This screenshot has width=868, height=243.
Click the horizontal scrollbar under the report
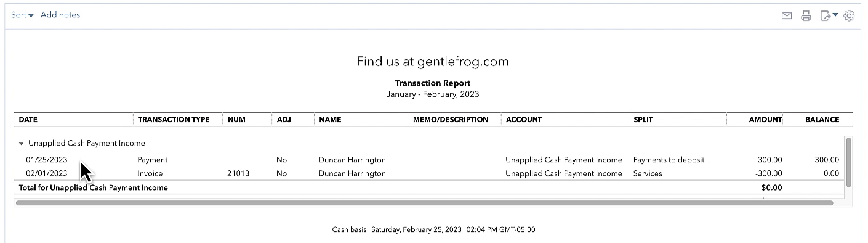pos(424,202)
